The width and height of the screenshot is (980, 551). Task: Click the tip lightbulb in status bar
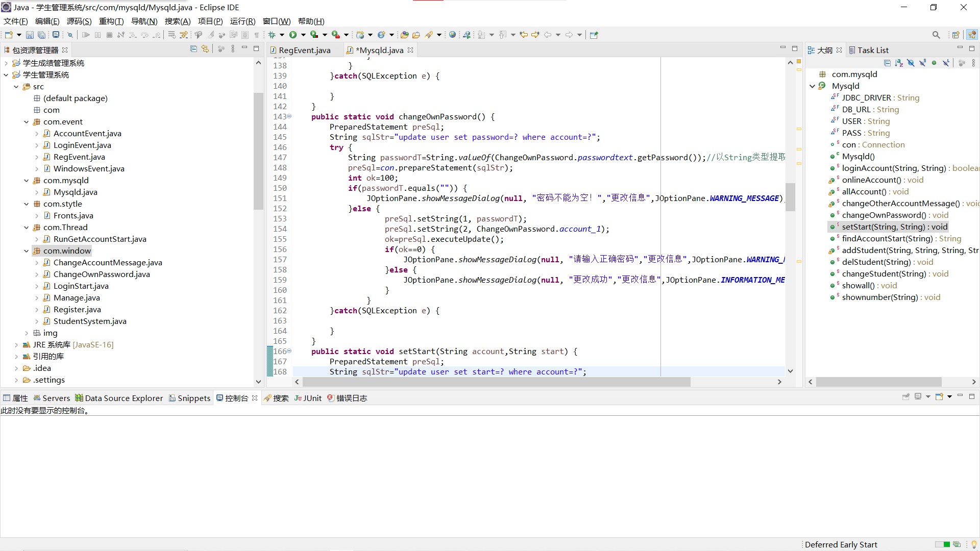973,544
